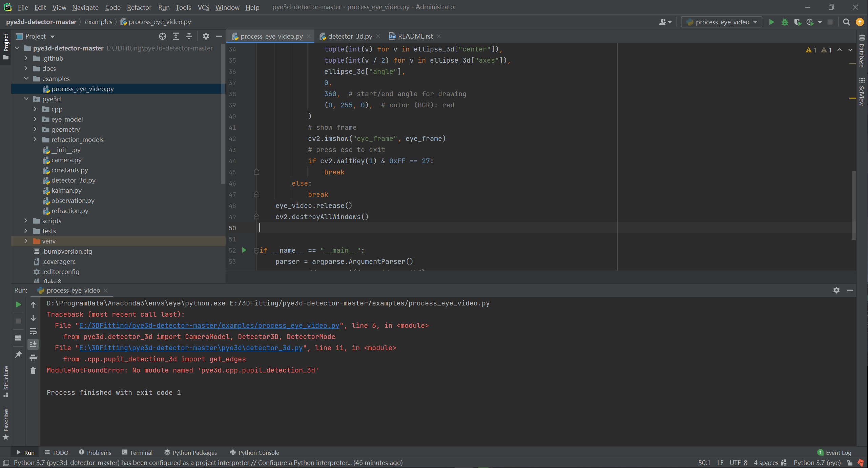Open process_eye_video.py traceback link
Image resolution: width=868 pixels, height=468 pixels.
pyautogui.click(x=209, y=325)
